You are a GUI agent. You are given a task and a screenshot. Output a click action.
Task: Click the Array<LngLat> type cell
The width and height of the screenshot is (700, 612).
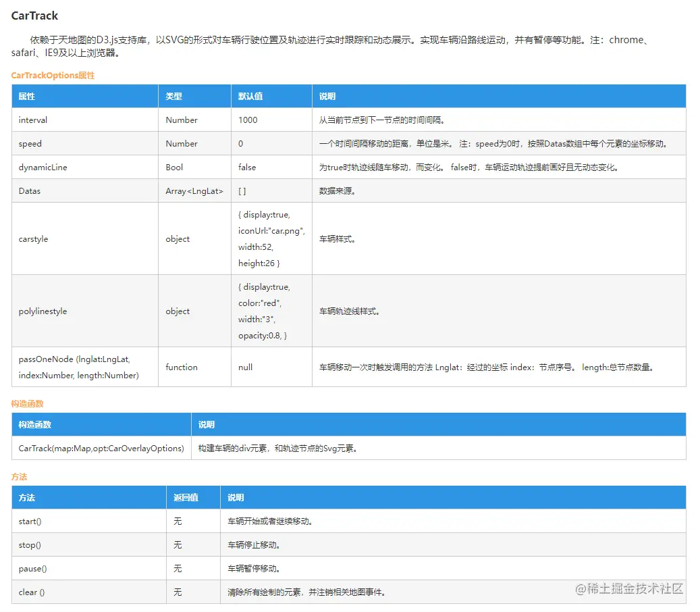pos(194,190)
